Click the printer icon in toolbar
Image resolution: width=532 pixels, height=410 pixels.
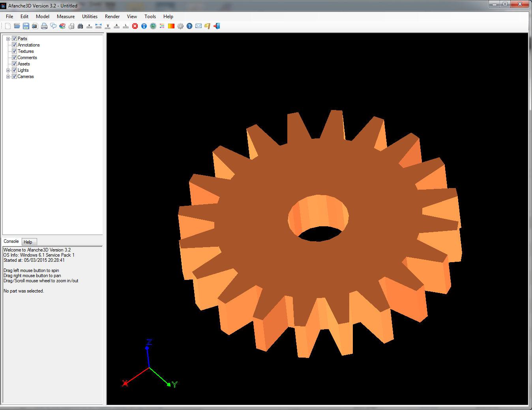click(44, 26)
